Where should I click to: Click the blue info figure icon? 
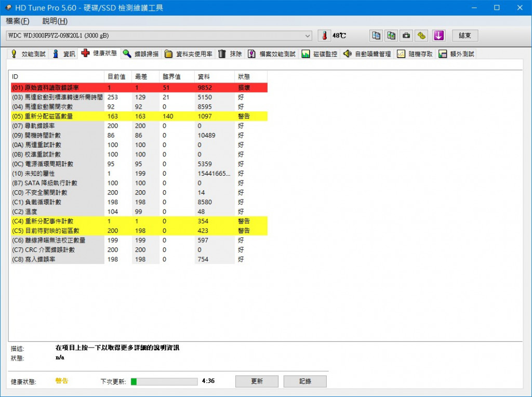tap(56, 54)
